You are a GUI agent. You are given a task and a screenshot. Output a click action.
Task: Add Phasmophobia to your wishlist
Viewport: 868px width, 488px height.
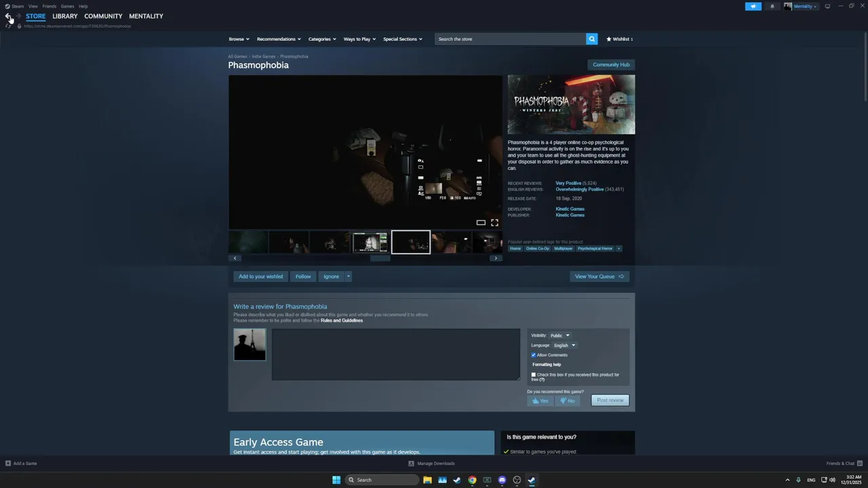click(261, 277)
